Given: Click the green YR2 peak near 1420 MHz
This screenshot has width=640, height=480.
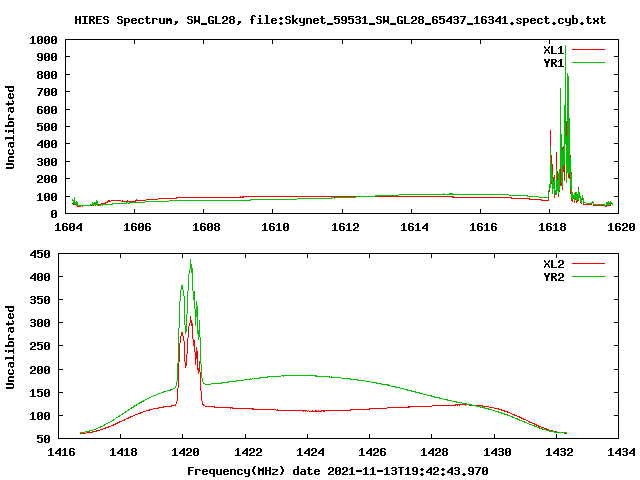Looking at the screenshot, I should tap(190, 263).
